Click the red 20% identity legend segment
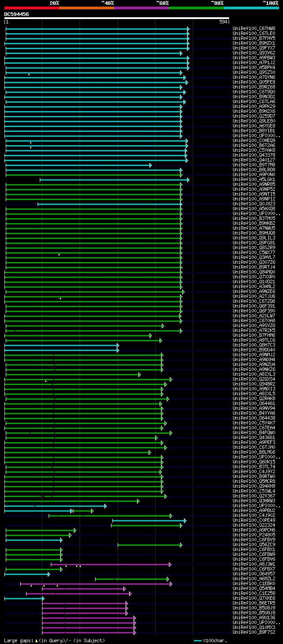The image size is (283, 644). pos(32,8)
